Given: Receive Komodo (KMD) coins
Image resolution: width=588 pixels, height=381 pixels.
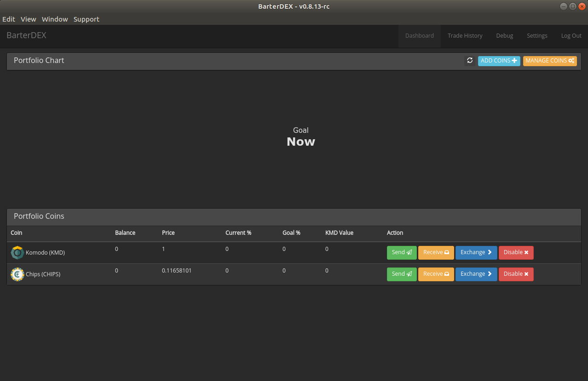Looking at the screenshot, I should [x=436, y=252].
